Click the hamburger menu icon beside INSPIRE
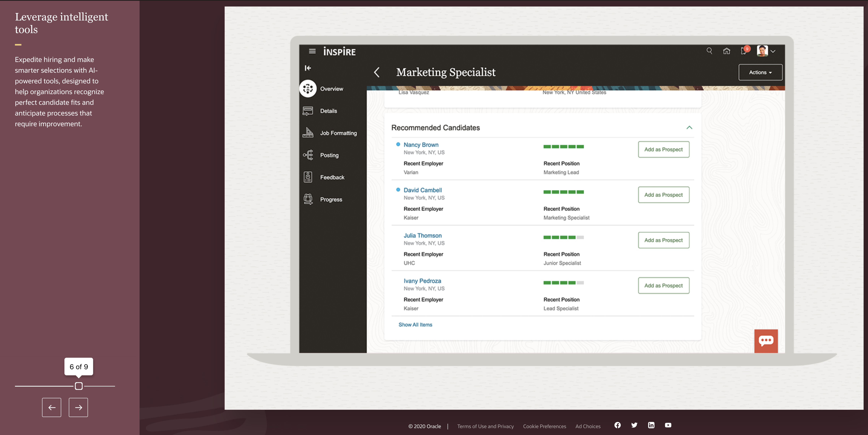 pos(312,51)
